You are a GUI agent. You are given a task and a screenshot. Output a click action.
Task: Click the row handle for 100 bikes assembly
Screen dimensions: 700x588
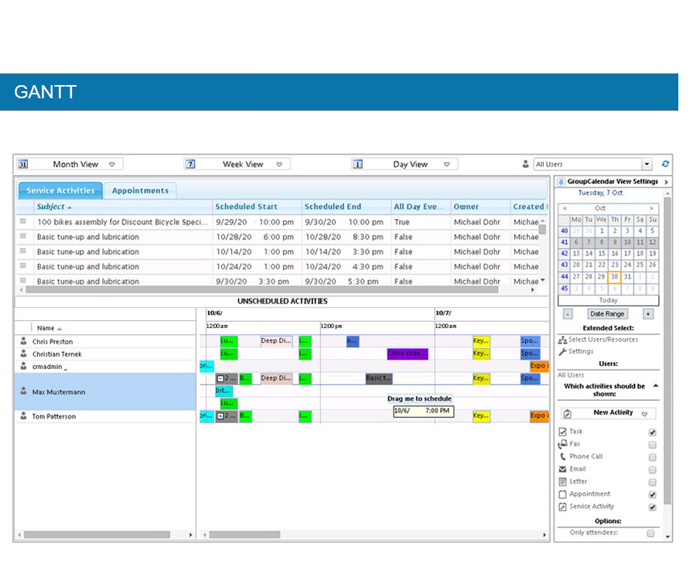tap(23, 221)
